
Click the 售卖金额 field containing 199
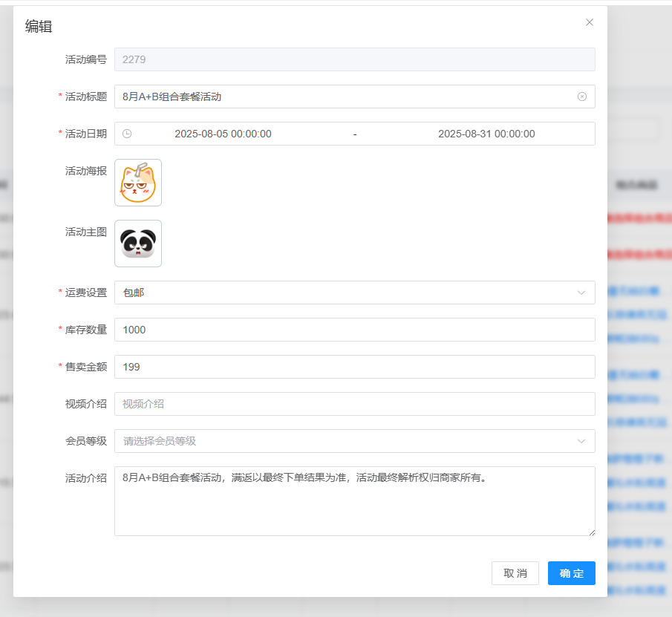354,367
